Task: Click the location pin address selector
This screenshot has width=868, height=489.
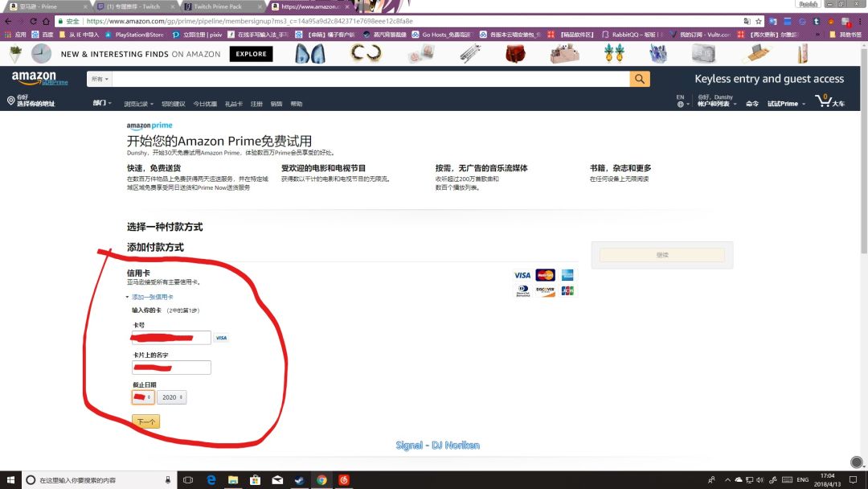Action: 31,101
